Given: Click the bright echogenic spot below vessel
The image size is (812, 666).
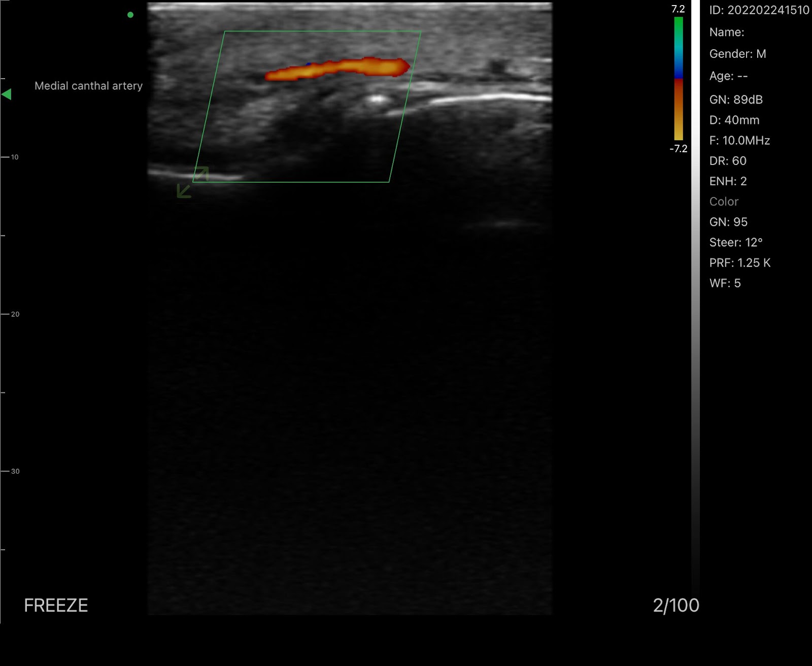Looking at the screenshot, I should click(378, 99).
